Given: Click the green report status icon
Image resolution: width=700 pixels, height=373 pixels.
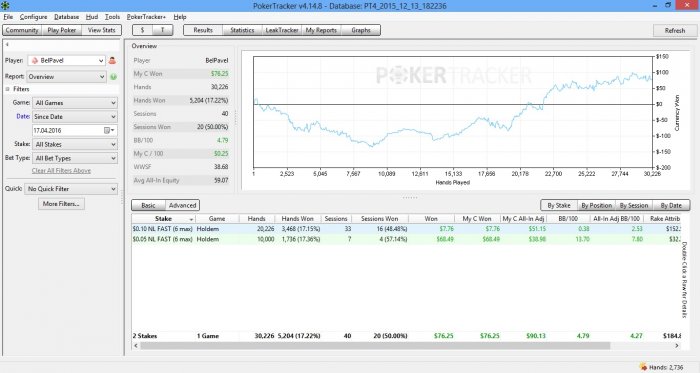Looking at the screenshot, I should click(113, 77).
